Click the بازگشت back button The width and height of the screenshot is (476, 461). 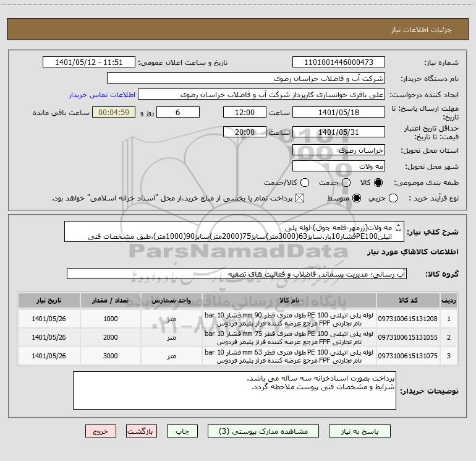point(142,431)
